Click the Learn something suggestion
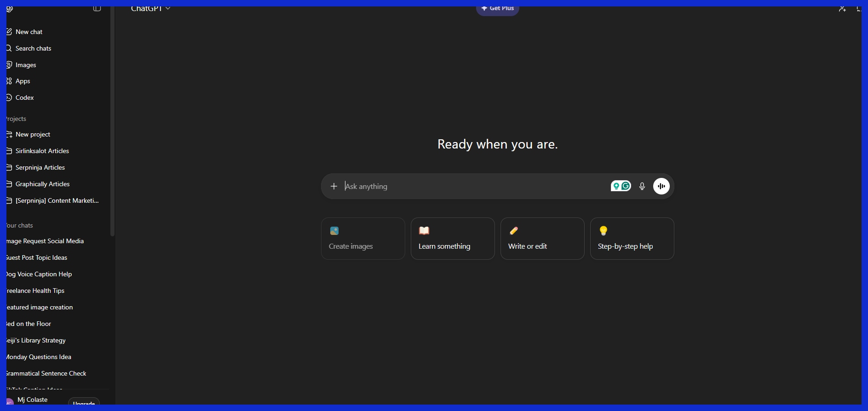The width and height of the screenshot is (868, 411). pos(453,239)
